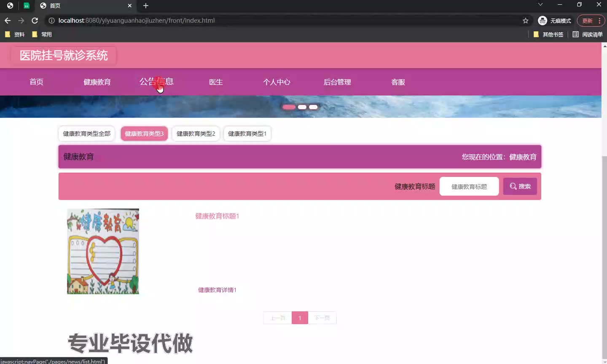Filter by 健康教育类型3

pyautogui.click(x=144, y=134)
